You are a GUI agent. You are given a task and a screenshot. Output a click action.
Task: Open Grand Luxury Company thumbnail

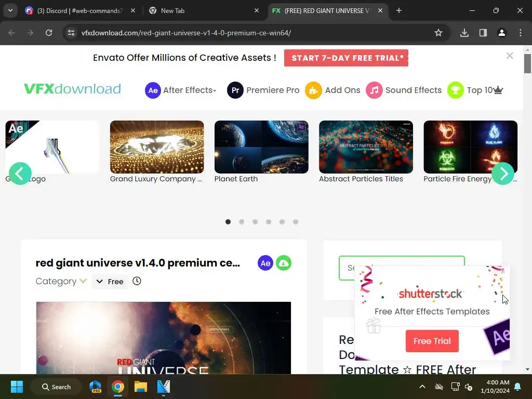coord(157,147)
